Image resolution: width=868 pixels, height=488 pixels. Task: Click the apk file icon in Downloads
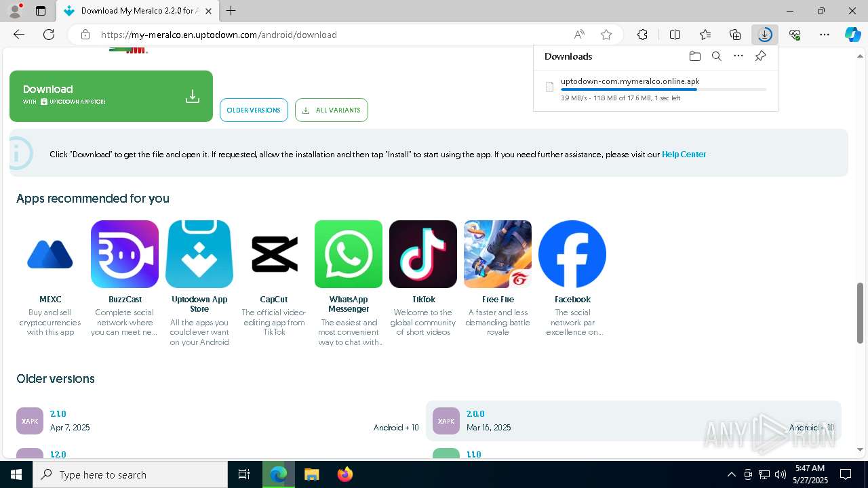(x=550, y=87)
